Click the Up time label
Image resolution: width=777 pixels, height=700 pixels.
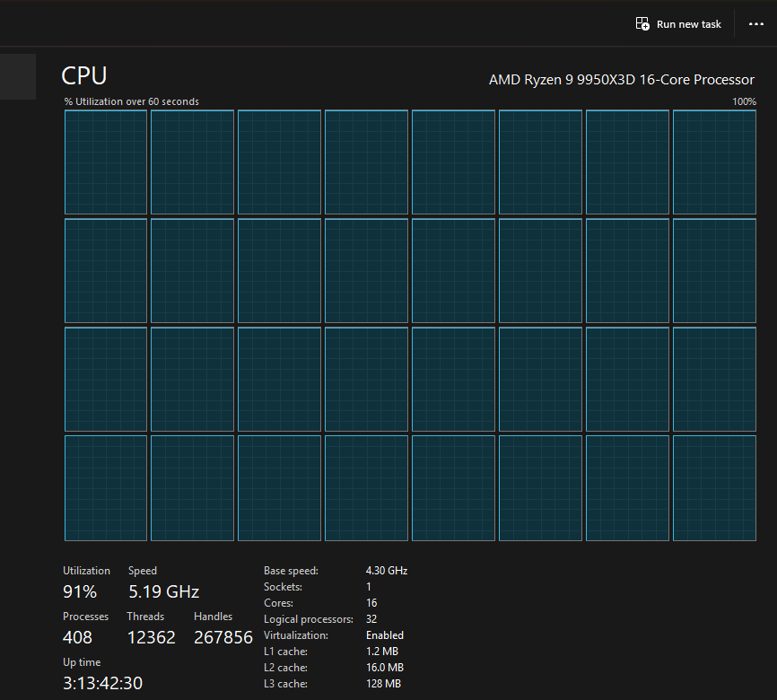82,662
